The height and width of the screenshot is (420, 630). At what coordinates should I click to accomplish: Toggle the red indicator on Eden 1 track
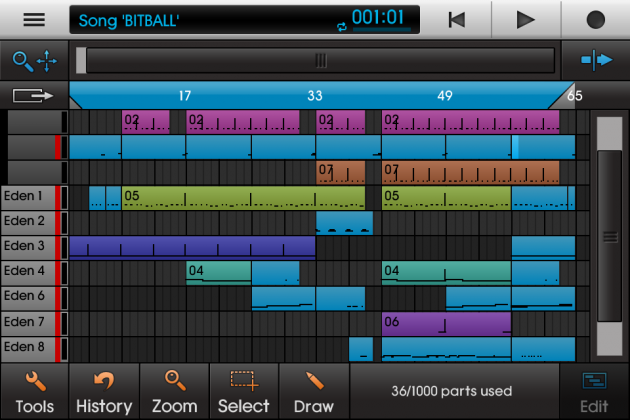[x=57, y=198]
